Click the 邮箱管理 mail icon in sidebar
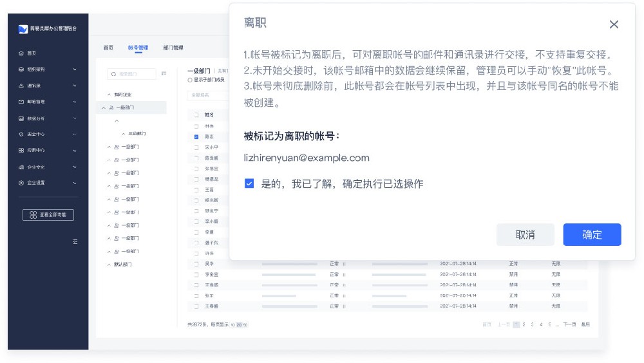 click(21, 102)
